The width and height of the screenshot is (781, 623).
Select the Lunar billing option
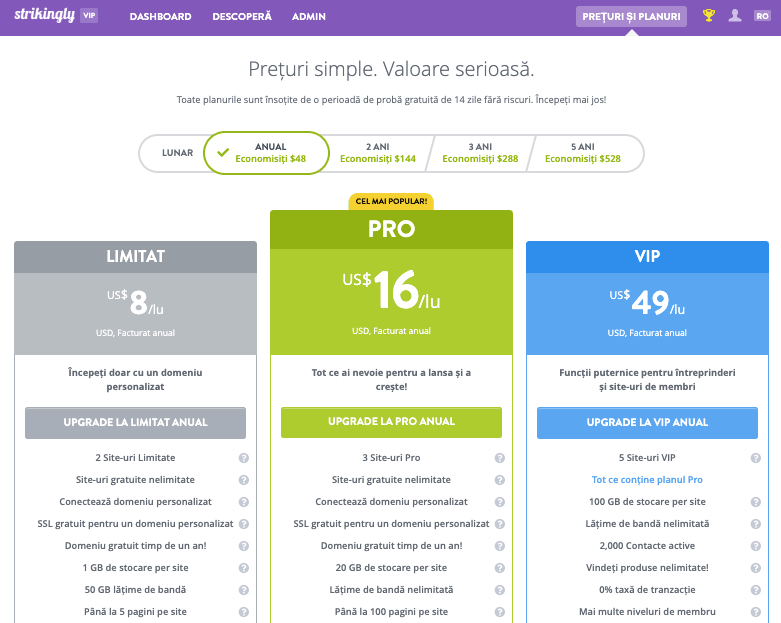pos(178,153)
